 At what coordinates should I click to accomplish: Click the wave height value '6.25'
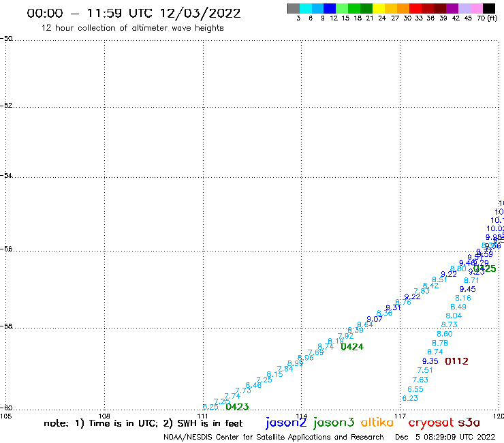(x=210, y=407)
